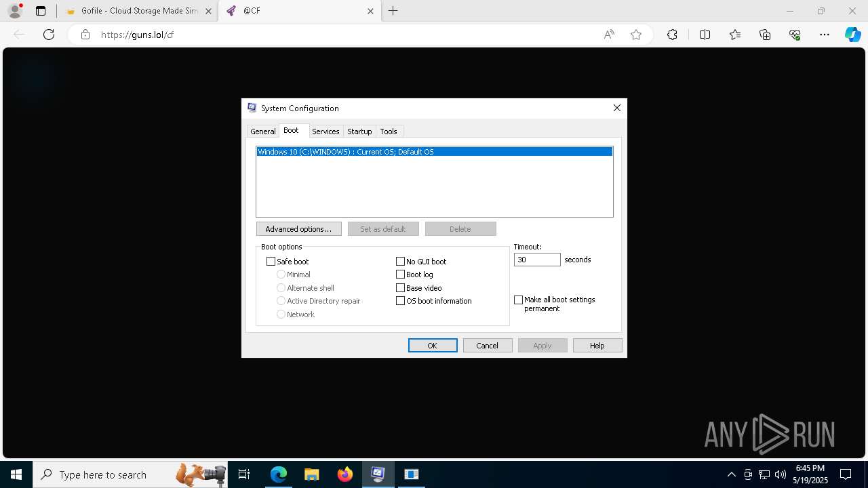Toggle the Split screen icon
868x488 pixels.
tap(705, 35)
